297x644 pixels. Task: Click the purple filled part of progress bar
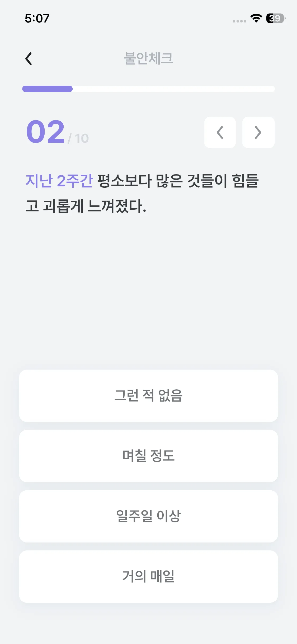tap(48, 89)
